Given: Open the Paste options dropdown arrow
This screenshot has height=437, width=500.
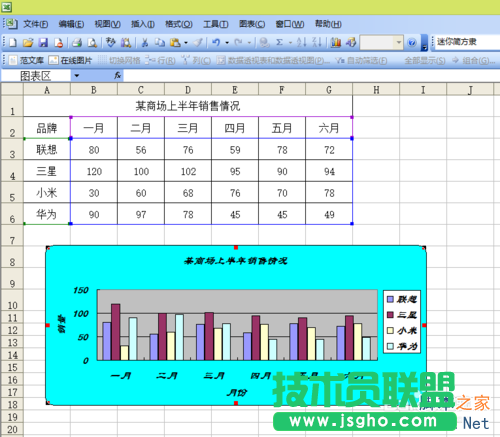Looking at the screenshot, I should click(186, 43).
